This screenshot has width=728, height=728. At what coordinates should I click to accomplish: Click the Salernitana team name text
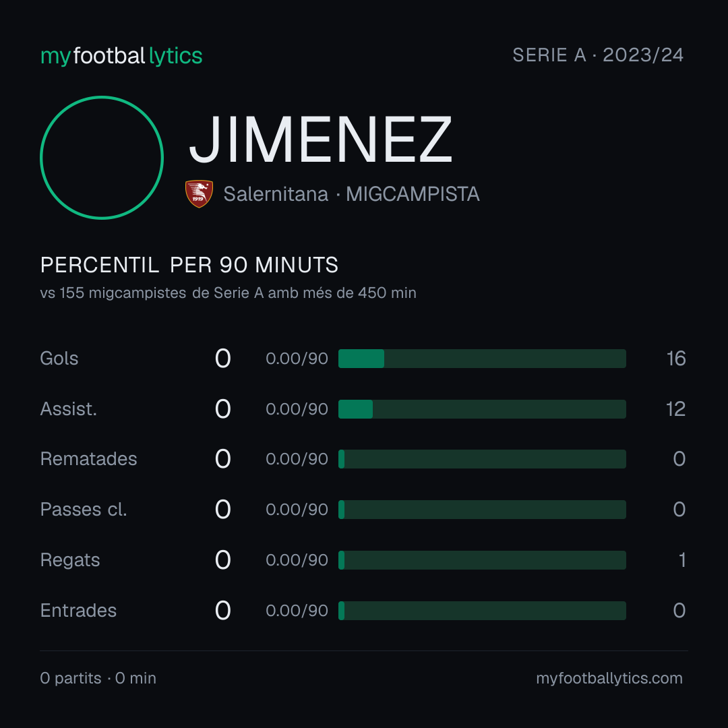click(276, 194)
